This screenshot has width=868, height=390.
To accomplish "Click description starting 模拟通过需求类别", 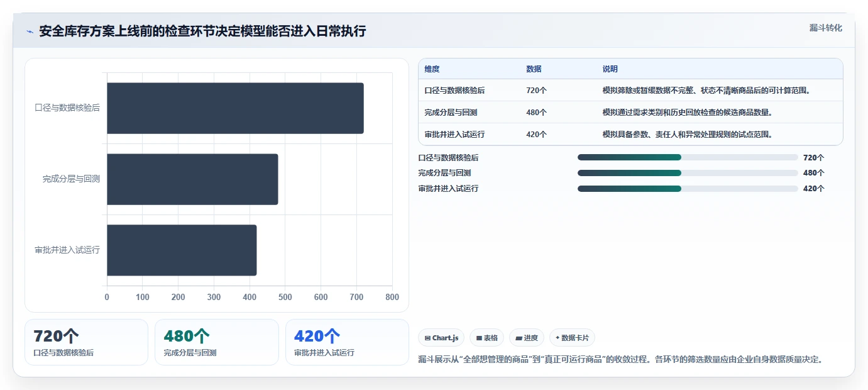I will point(687,113).
